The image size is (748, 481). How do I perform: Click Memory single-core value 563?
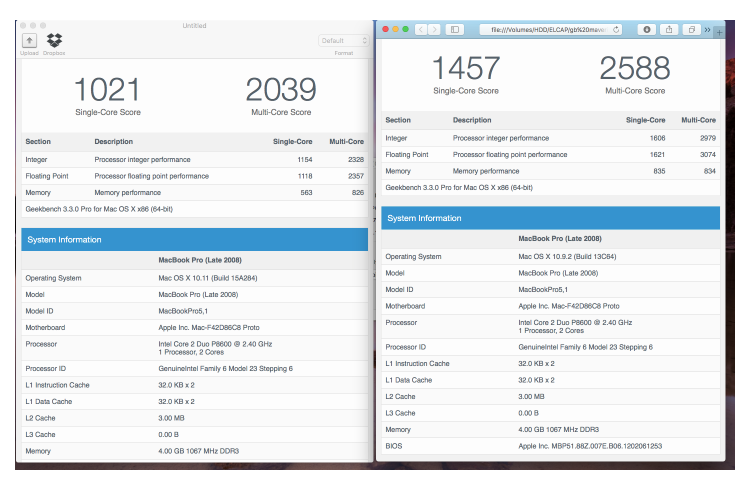(306, 192)
